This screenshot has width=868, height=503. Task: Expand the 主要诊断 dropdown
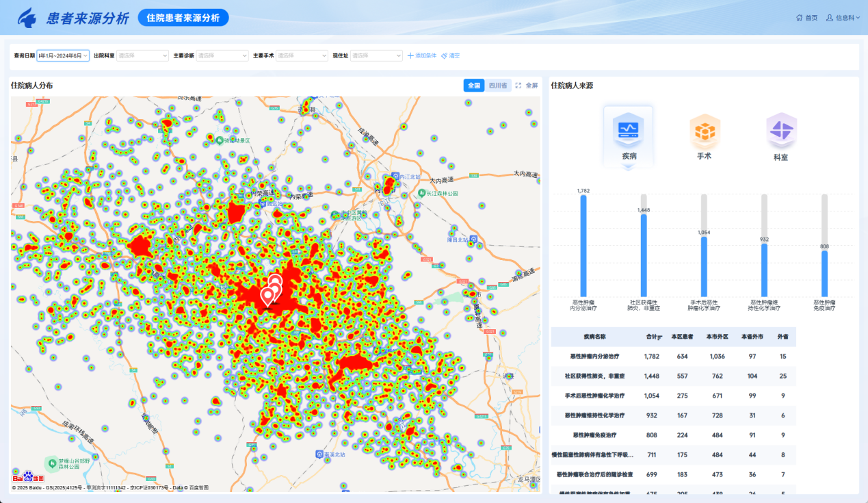coord(222,55)
